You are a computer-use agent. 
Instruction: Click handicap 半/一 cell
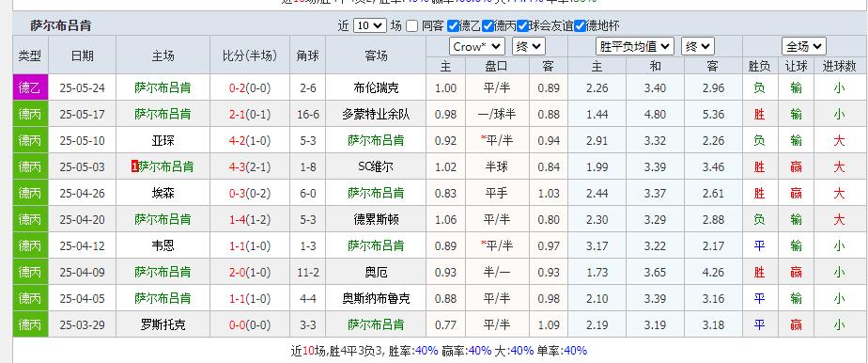tap(497, 272)
